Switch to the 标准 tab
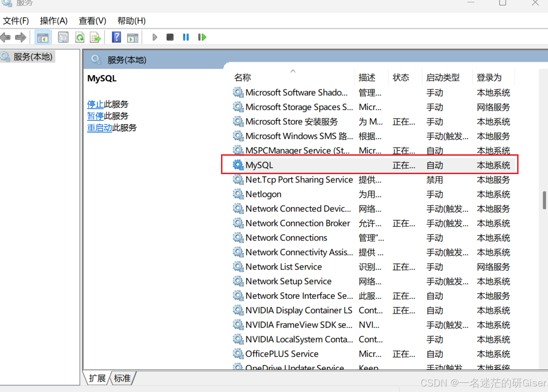This screenshot has width=548, height=392. click(x=122, y=378)
